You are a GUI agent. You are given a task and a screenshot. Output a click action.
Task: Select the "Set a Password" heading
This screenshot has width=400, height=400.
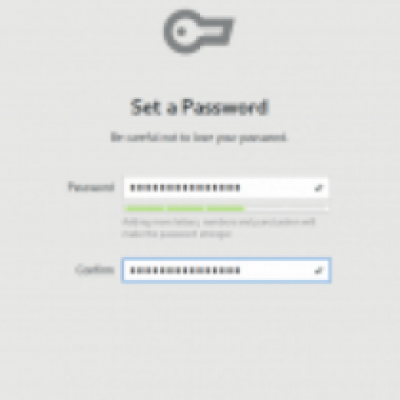pos(199,107)
